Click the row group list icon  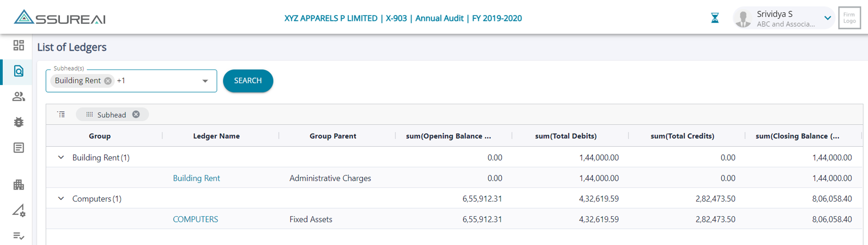(61, 115)
